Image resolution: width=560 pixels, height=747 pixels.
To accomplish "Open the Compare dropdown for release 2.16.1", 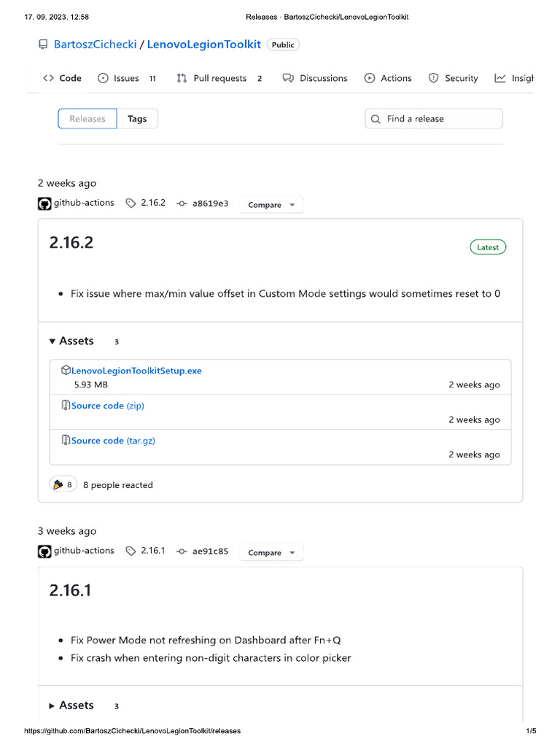I will coord(271,553).
